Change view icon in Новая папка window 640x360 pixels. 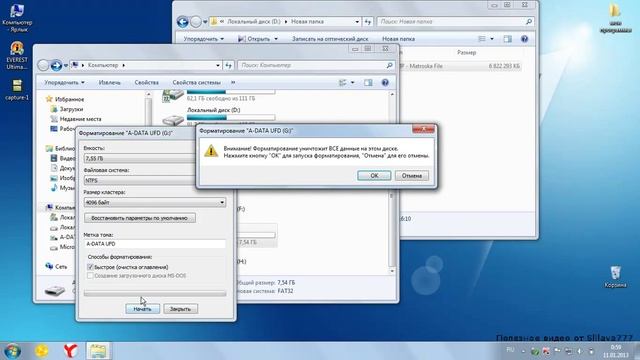point(482,39)
